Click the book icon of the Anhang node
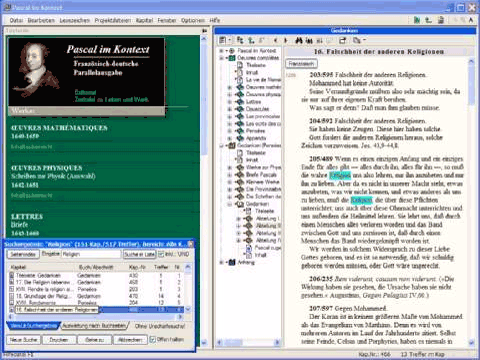Image resolution: width=480 pixels, height=360 pixels. 232,262
